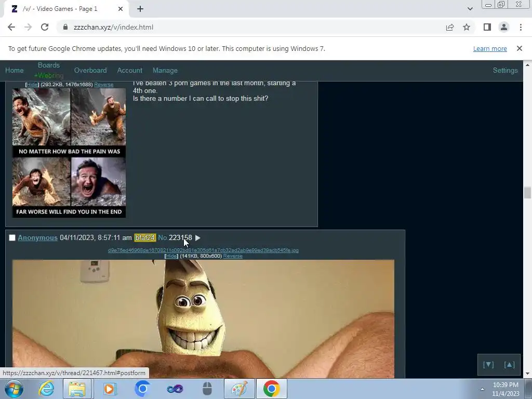532x399 pixels.
Task: Click the scrollbar down arrow
Action: tap(527, 374)
